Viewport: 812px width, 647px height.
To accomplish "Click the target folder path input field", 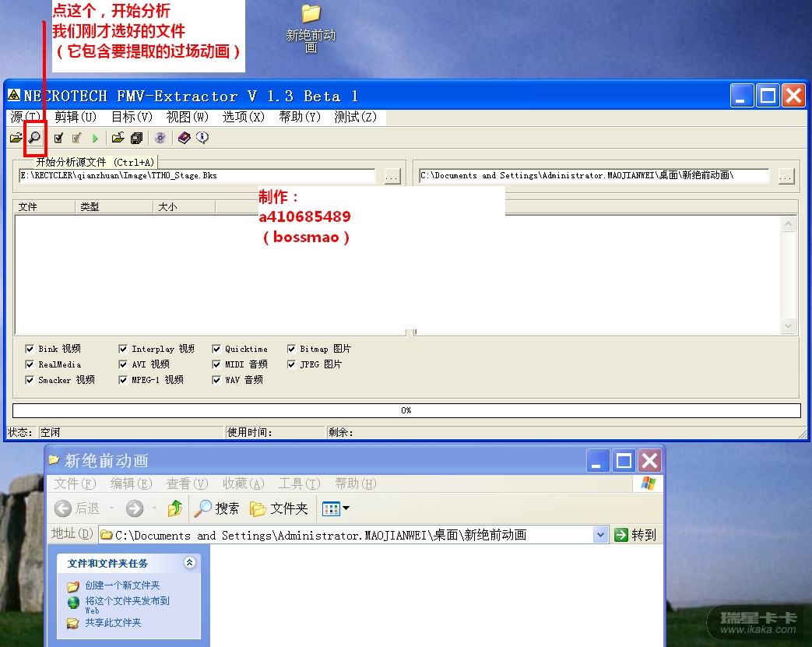I will [594, 176].
